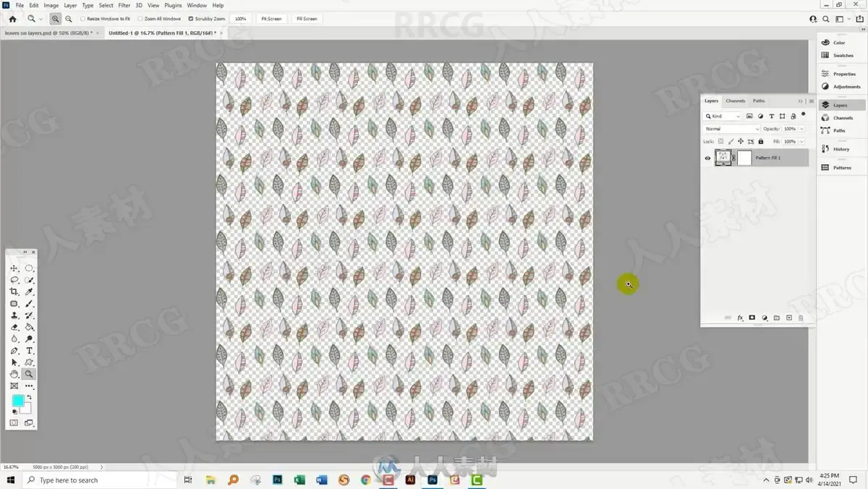Click the Zoom In magnifier in options bar
This screenshot has height=489, width=868.
tap(56, 19)
